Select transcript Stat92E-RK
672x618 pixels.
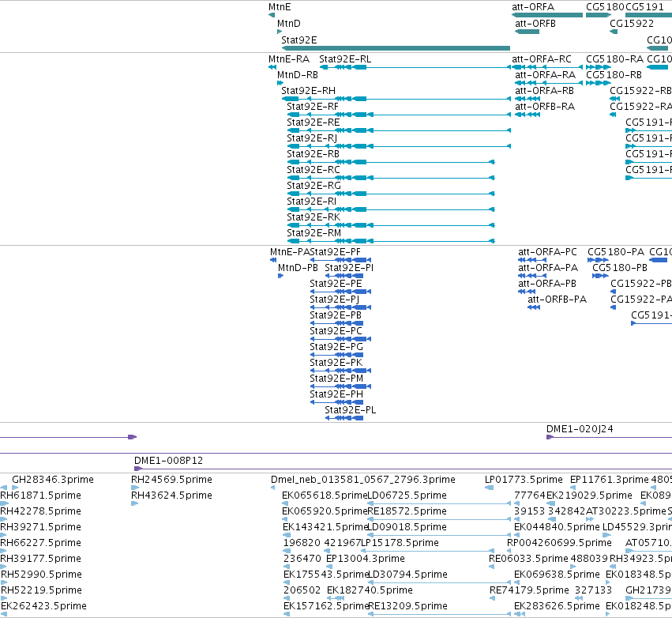point(313,217)
